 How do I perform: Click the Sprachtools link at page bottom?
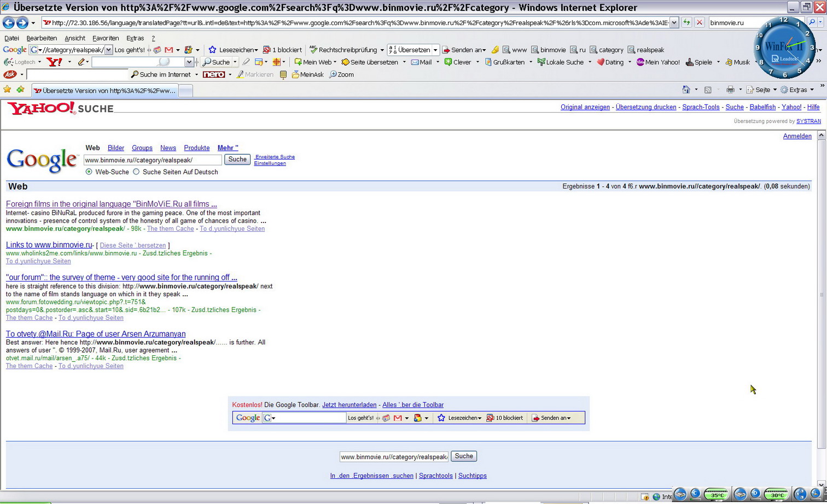coord(435,476)
